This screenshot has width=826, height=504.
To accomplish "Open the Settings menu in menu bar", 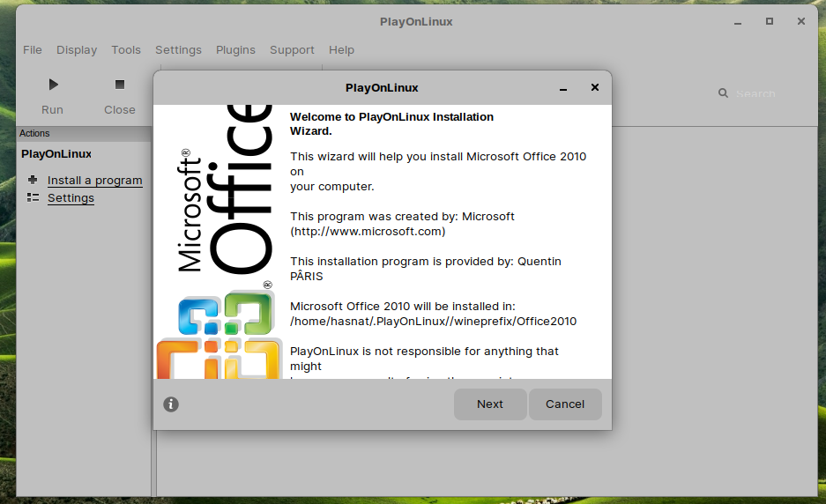I will 178,50.
